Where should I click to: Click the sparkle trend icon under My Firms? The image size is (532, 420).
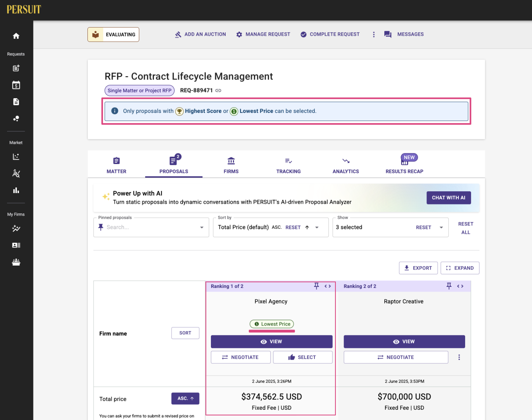point(16,228)
